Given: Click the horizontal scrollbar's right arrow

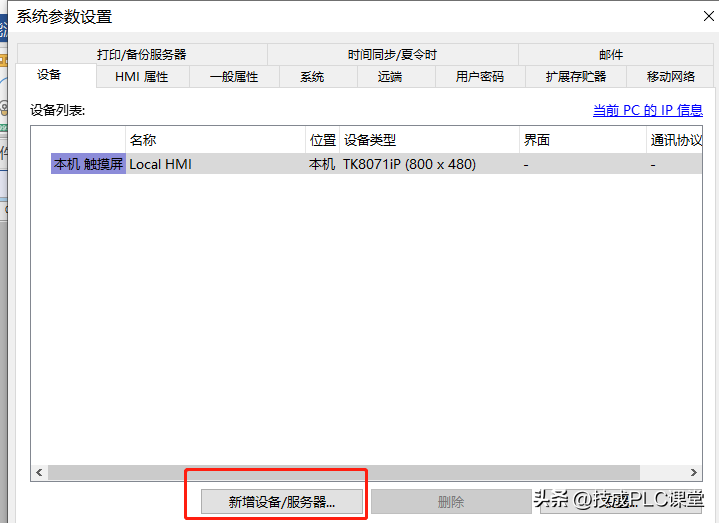Looking at the screenshot, I should coord(694,472).
